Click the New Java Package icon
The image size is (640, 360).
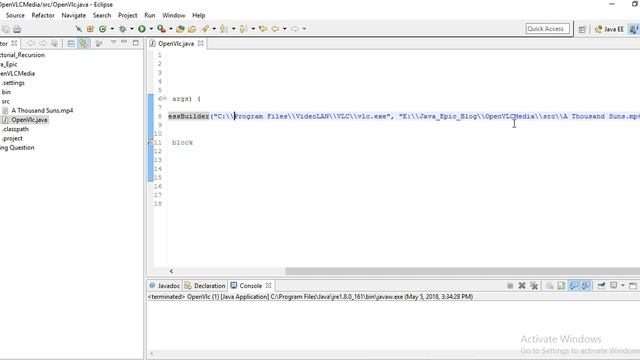click(90, 29)
